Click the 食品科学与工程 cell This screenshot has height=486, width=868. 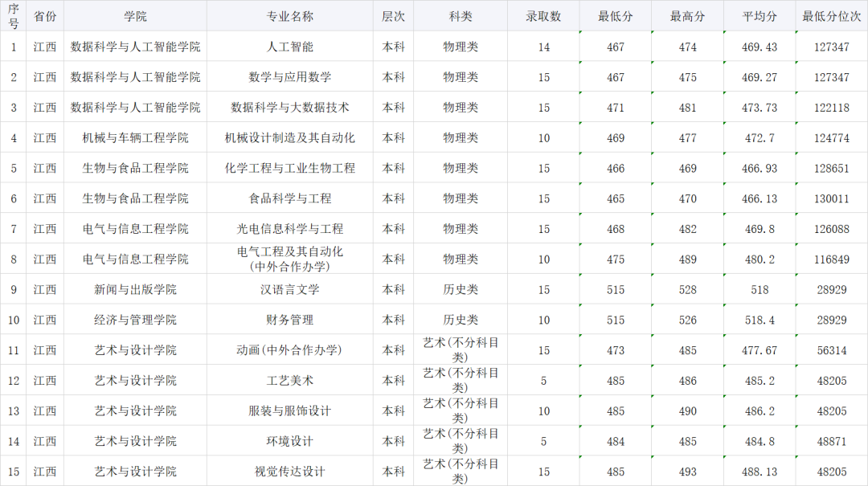289,198
